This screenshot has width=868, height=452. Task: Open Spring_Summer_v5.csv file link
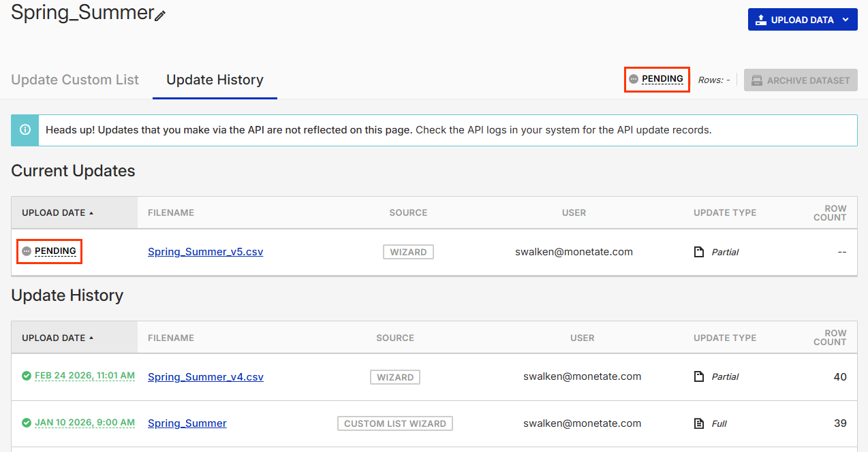(205, 252)
